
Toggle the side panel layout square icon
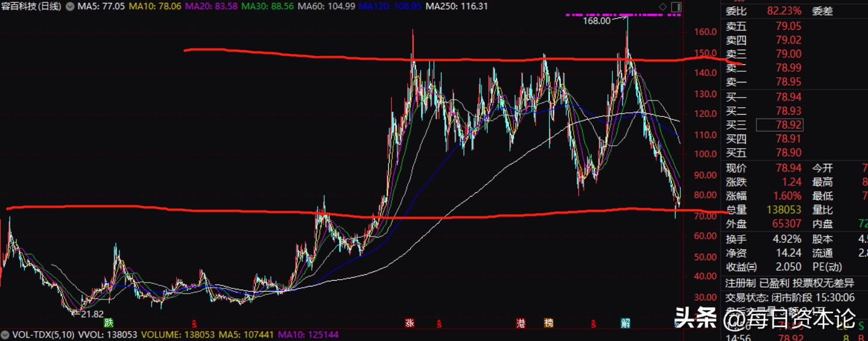[676, 6]
